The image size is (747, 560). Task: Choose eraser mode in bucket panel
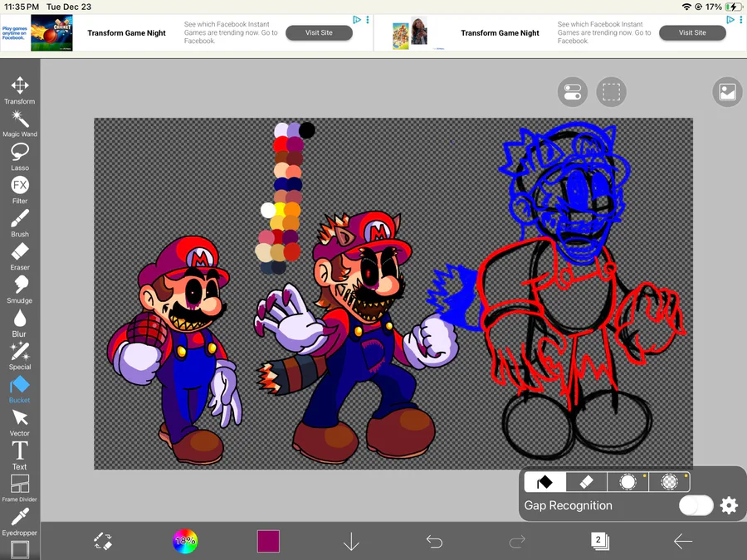[587, 482]
